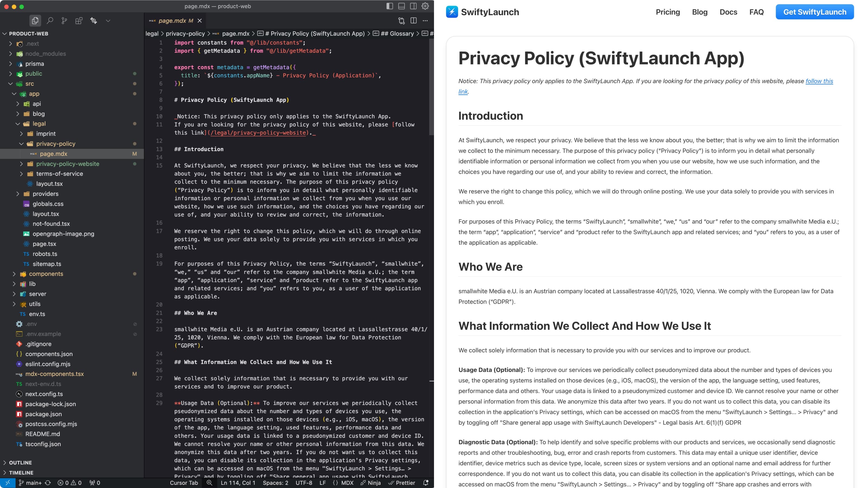Open the Extensions view icon
Screen dimensions: 868x488
click(x=79, y=21)
